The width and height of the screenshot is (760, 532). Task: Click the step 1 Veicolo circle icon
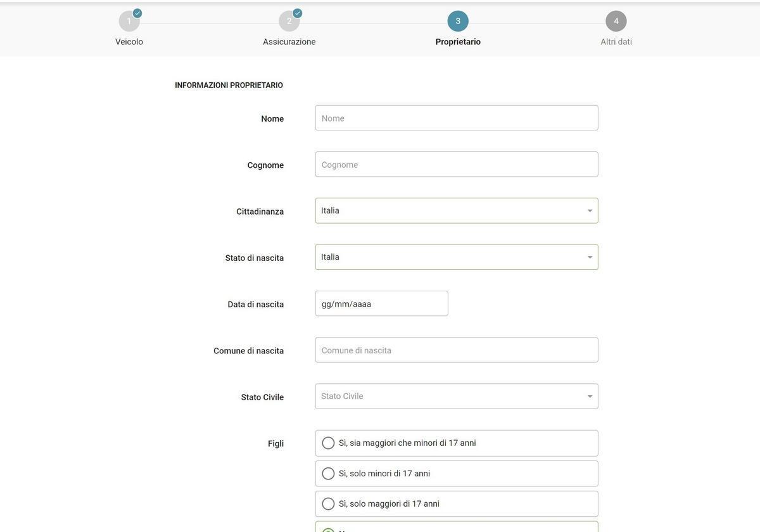pyautogui.click(x=129, y=22)
